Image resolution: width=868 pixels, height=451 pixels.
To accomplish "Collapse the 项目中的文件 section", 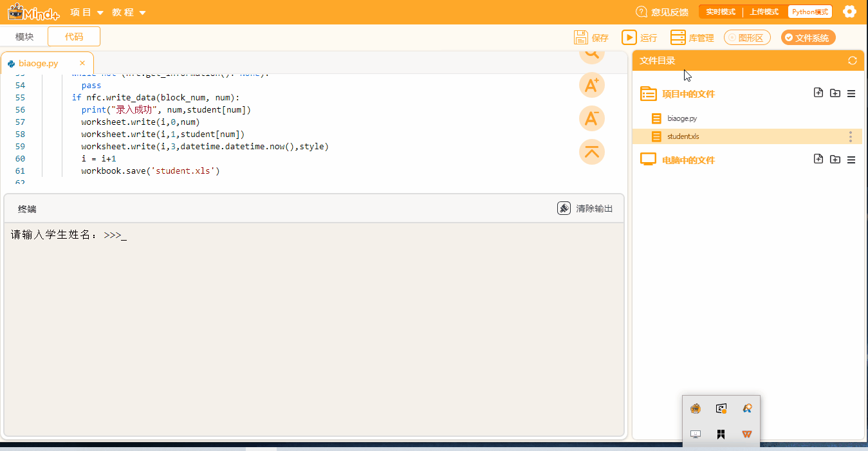I will click(688, 93).
